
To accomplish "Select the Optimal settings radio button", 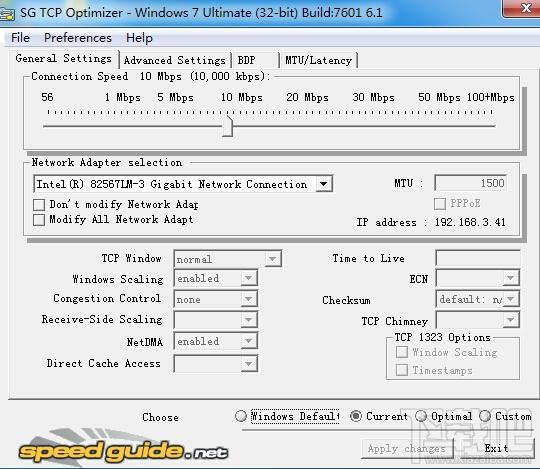I will point(421,416).
